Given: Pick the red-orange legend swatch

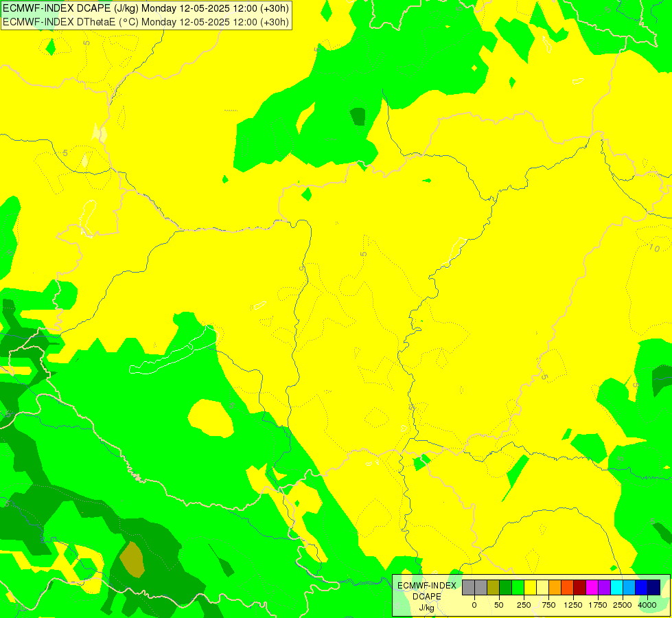Looking at the screenshot, I should pos(568,588).
